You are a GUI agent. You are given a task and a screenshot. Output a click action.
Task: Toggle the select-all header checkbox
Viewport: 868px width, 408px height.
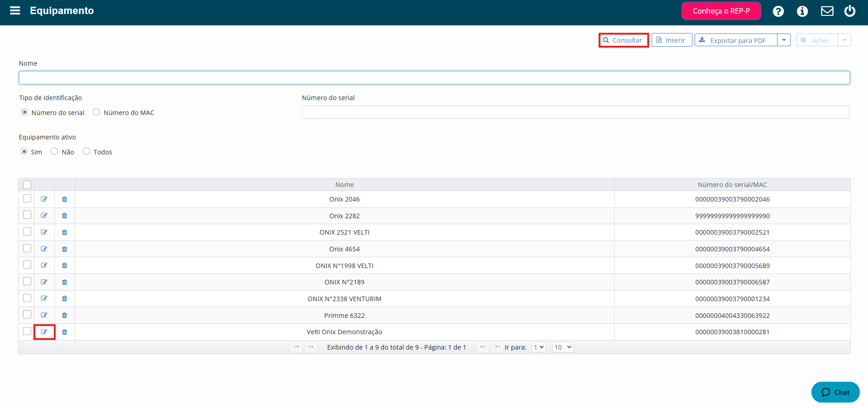coord(27,185)
